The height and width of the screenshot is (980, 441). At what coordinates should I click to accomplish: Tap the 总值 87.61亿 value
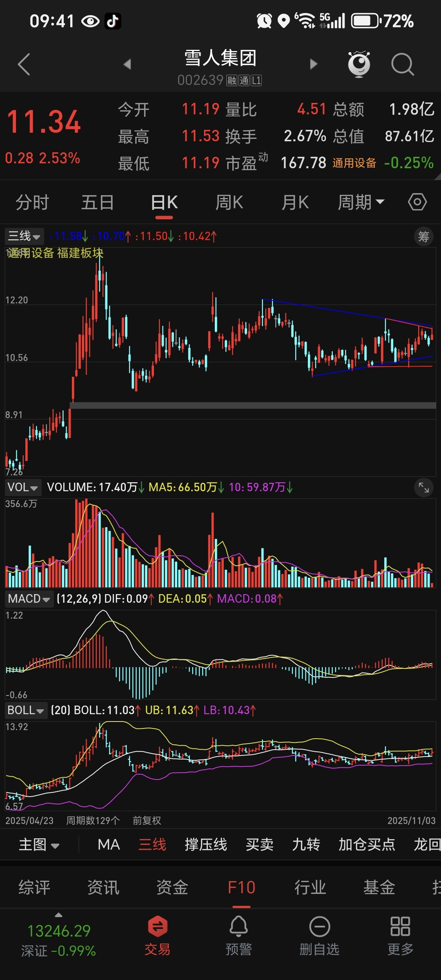tap(410, 136)
